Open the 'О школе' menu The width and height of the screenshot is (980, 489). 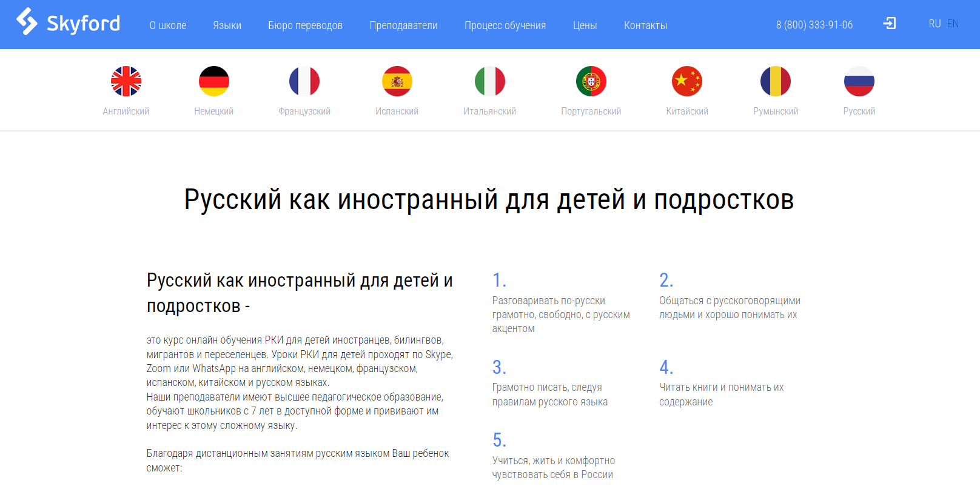tap(168, 25)
